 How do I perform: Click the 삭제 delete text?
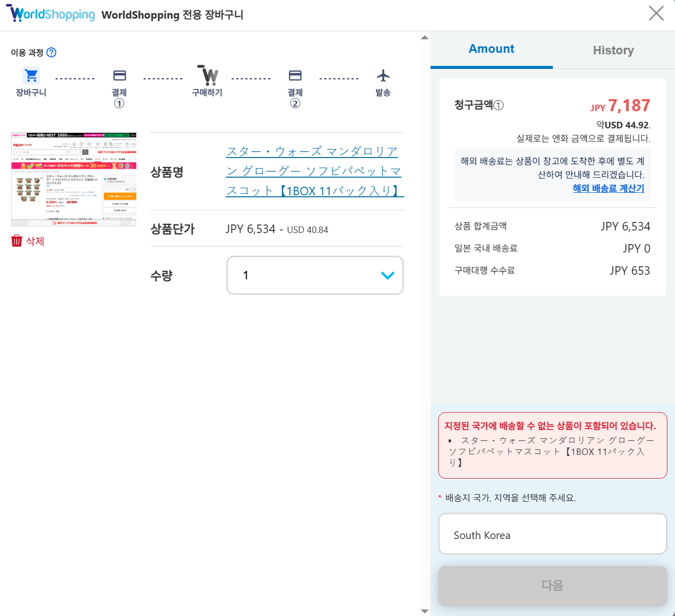[35, 241]
